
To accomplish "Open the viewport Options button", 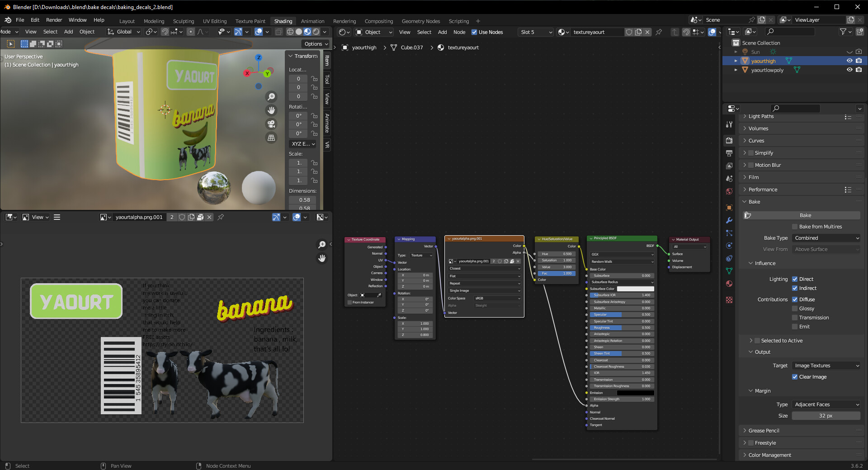I will (316, 44).
